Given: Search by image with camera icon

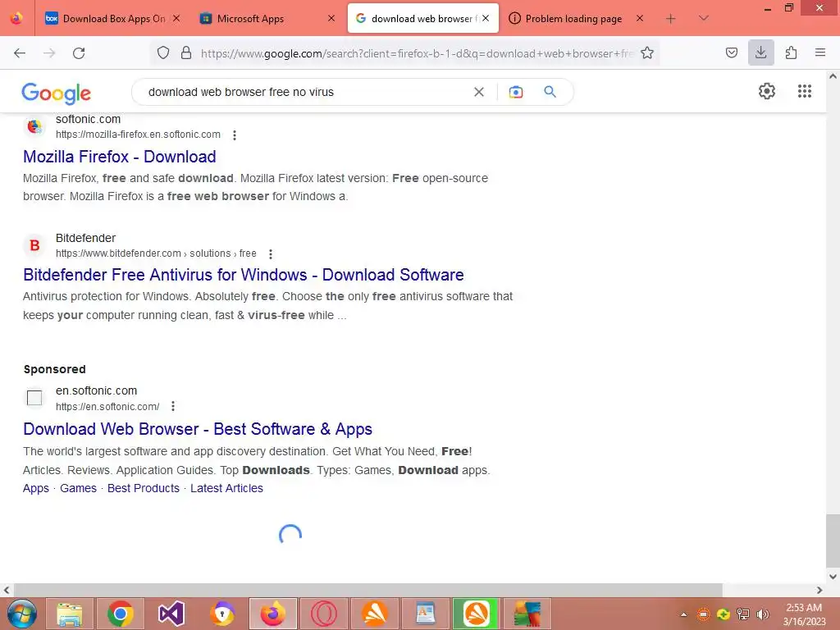Looking at the screenshot, I should click(516, 92).
